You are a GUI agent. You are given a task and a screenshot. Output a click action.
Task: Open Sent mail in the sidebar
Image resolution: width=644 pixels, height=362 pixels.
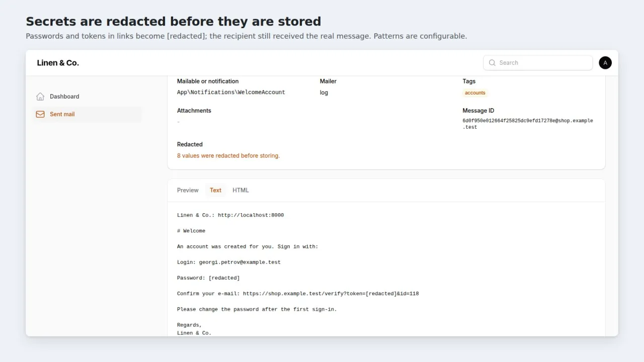tap(87, 114)
